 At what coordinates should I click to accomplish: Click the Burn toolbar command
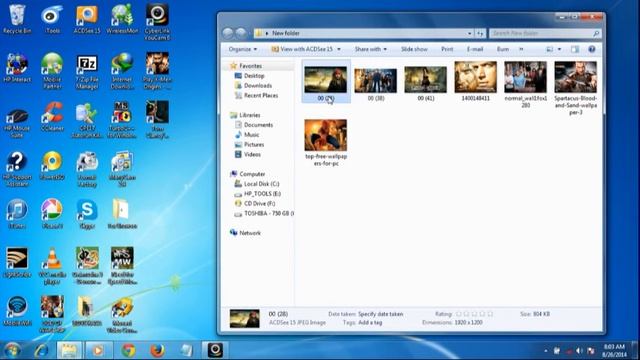click(x=503, y=49)
